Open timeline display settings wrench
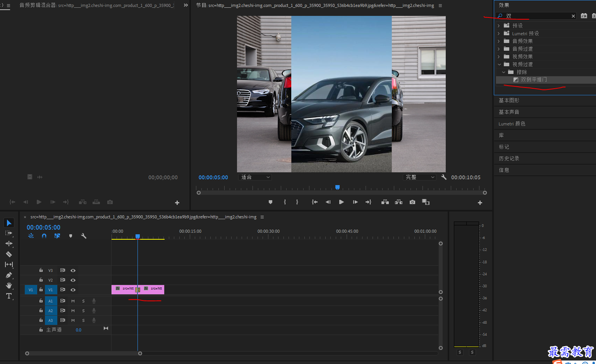The height and width of the screenshot is (364, 596). tap(84, 236)
